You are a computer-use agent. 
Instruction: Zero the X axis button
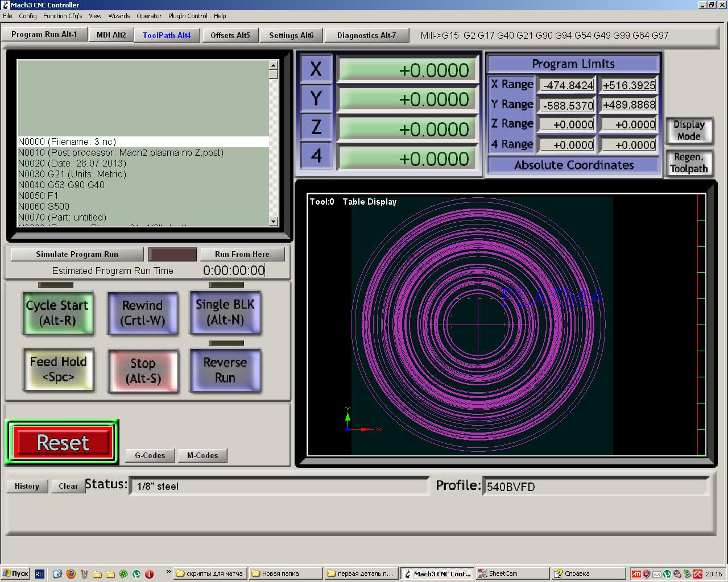click(x=316, y=69)
